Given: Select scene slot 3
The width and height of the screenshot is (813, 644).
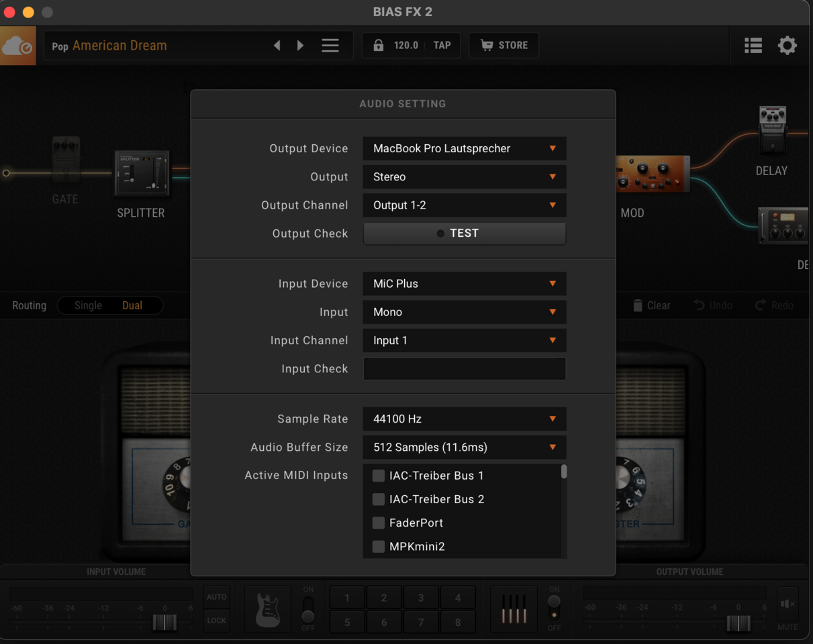Looking at the screenshot, I should tap(421, 597).
